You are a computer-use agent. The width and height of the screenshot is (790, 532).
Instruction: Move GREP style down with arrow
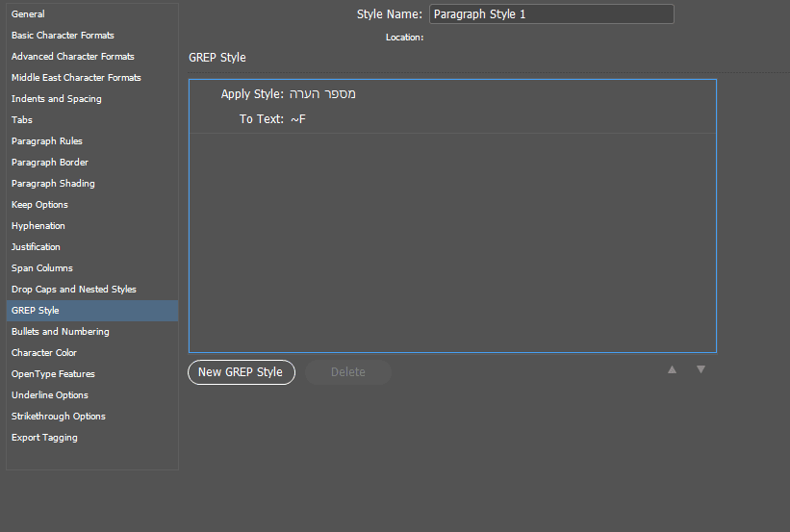(x=701, y=369)
